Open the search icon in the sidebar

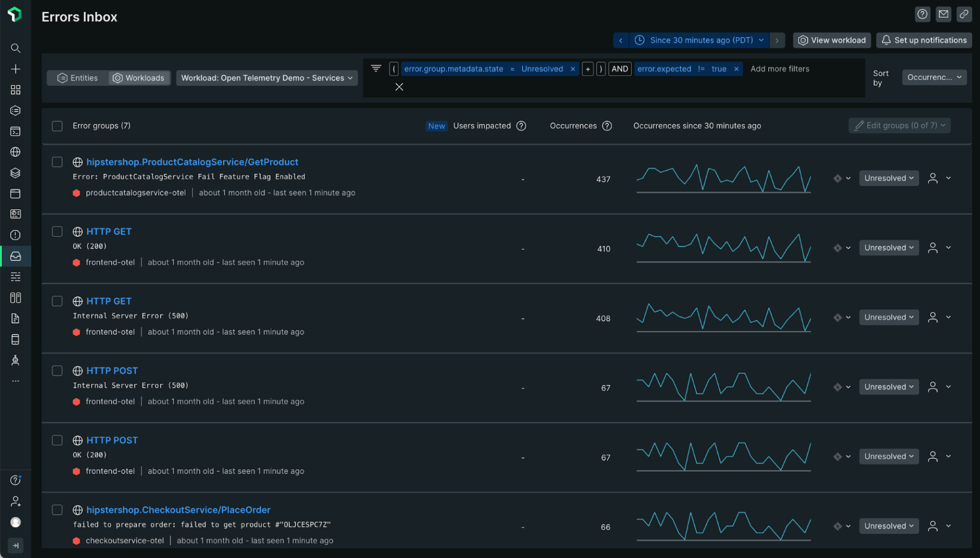pyautogui.click(x=15, y=48)
